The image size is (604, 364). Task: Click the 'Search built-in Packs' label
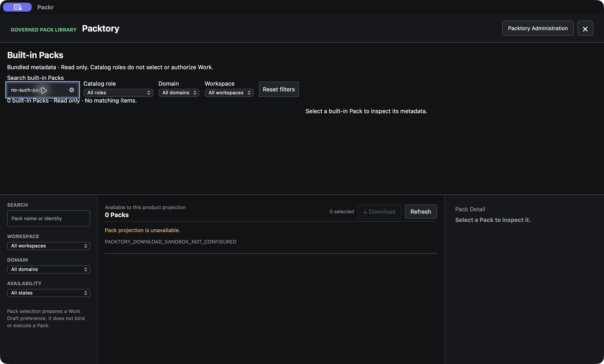[35, 78]
